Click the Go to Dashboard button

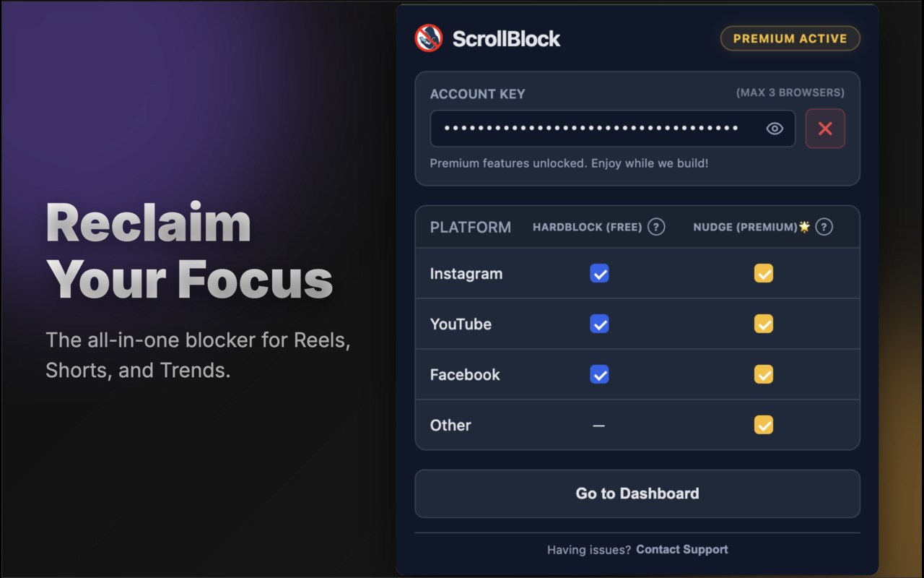coord(637,493)
